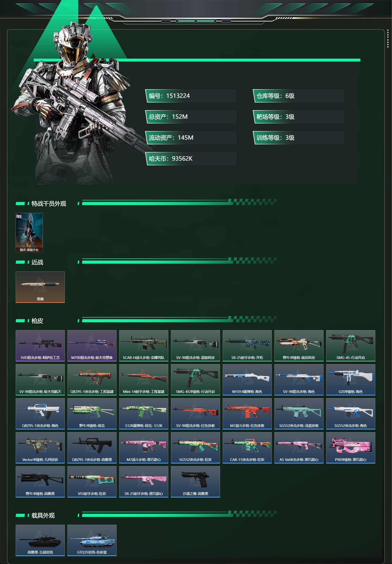Choose the SV-98狙击步枪-红色涂装 skin
Image resolution: width=392 pixels, height=564 pixels.
[x=195, y=414]
